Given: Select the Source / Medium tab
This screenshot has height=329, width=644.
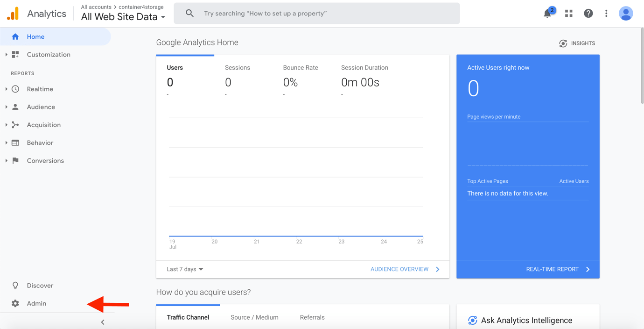Looking at the screenshot, I should [x=254, y=317].
